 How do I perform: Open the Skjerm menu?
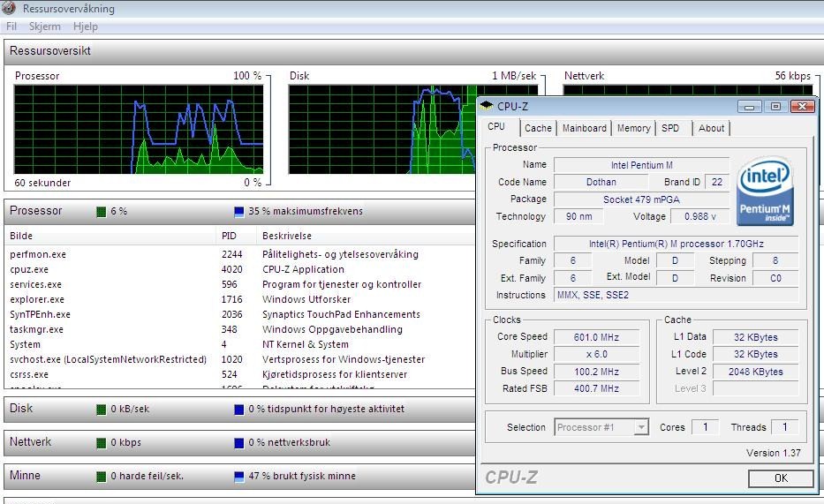(x=45, y=26)
